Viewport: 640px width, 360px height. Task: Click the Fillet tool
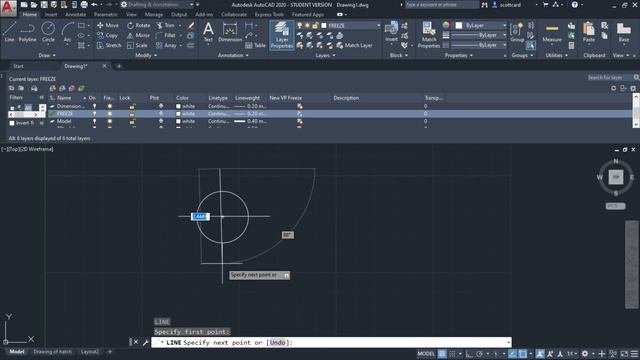point(166,36)
